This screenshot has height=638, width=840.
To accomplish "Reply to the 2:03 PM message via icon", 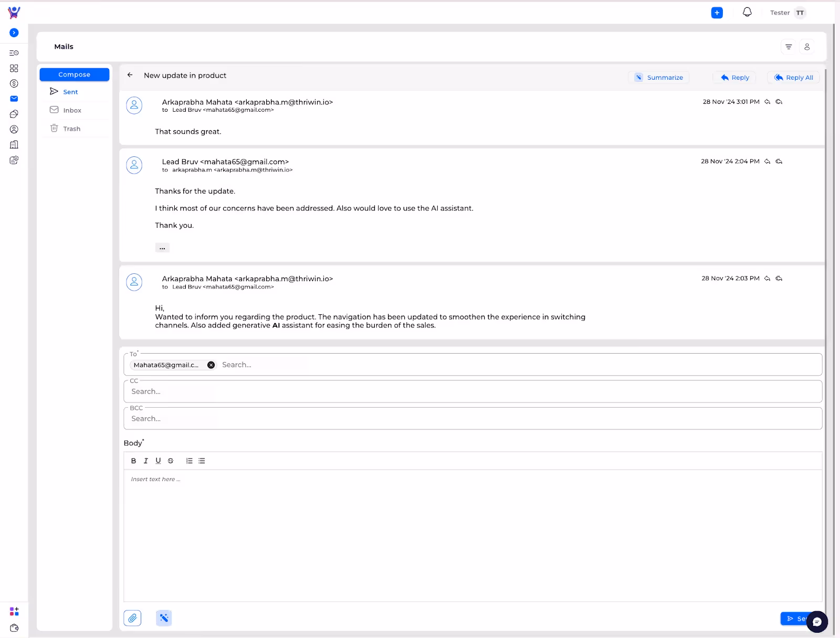I will point(768,278).
